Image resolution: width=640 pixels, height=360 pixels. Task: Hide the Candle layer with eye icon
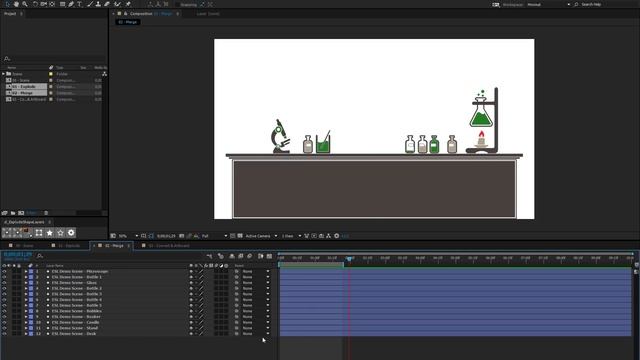(x=4, y=322)
